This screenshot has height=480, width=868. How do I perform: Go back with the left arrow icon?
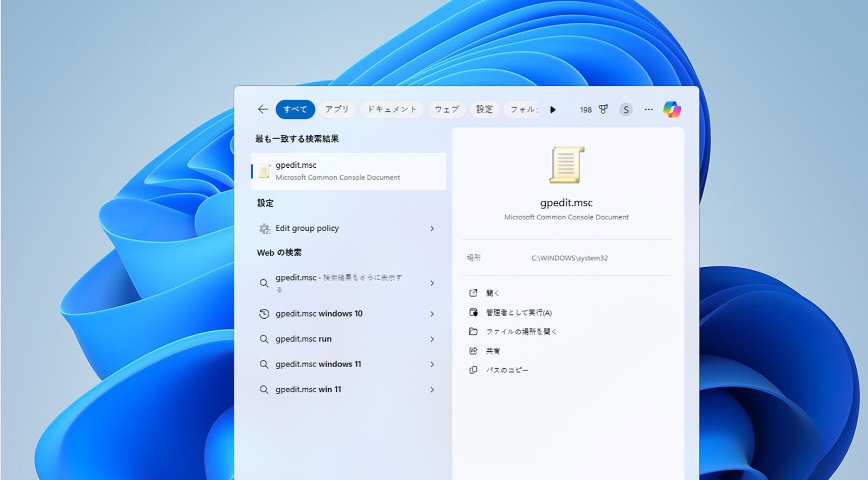[263, 109]
